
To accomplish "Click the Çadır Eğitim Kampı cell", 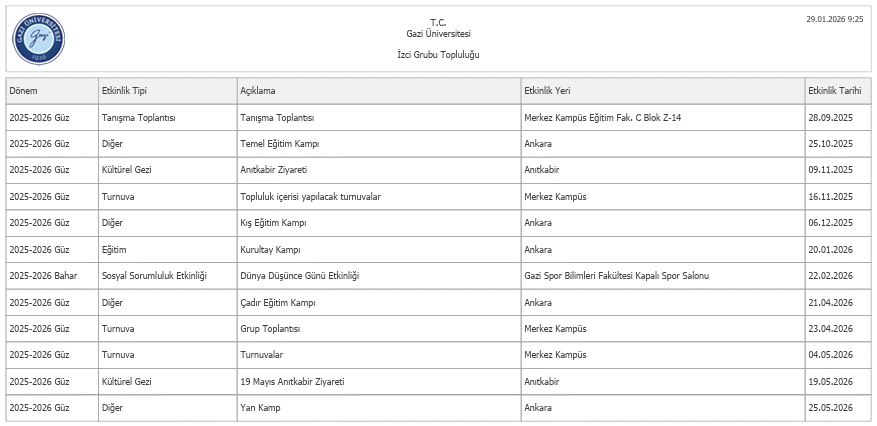I will click(x=278, y=302).
